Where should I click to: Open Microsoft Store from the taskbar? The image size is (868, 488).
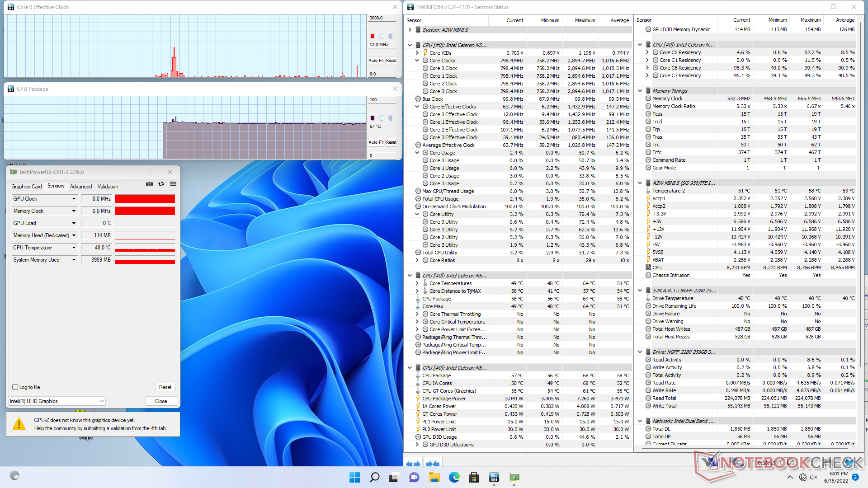point(474,477)
